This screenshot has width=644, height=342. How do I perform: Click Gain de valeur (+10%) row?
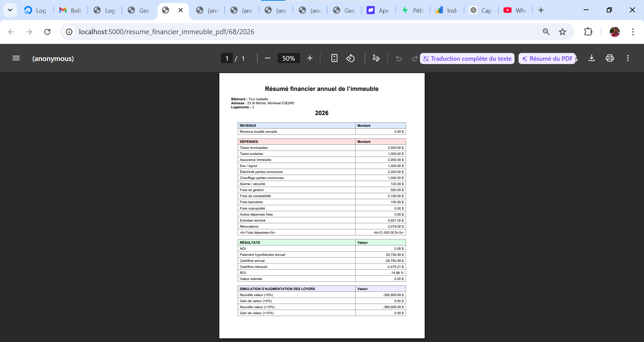point(322,313)
